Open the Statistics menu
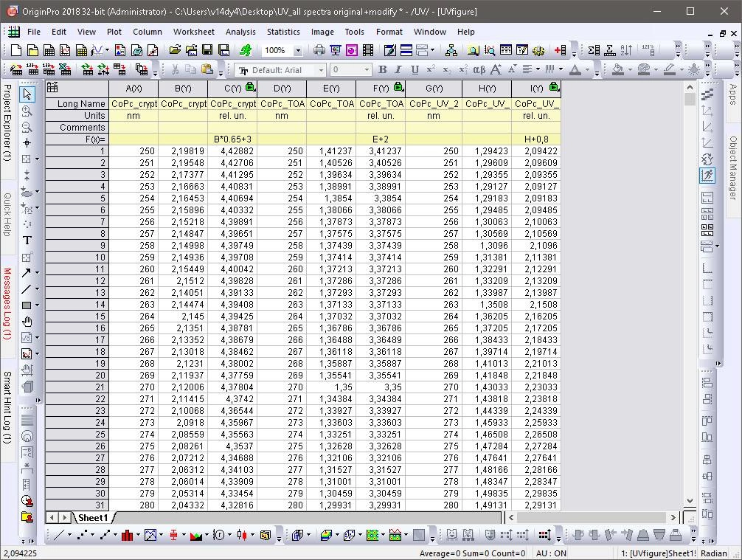Viewport: 742px width, 560px height. point(283,32)
